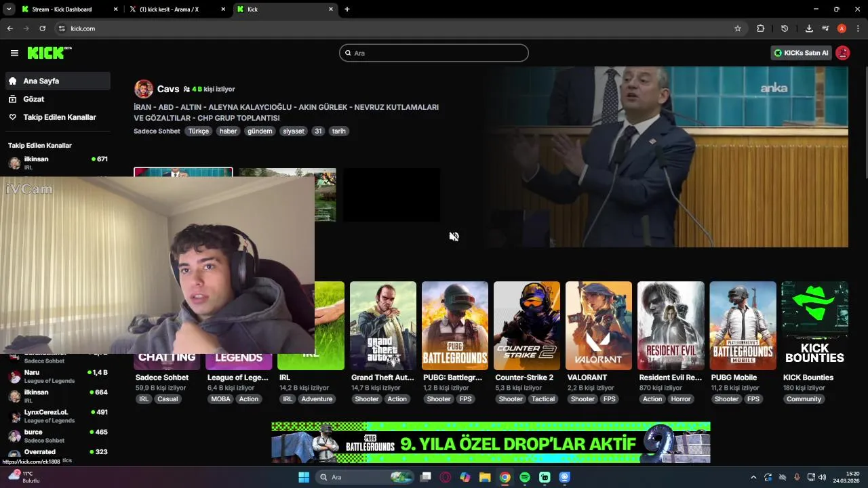
Task: Select the Tactical tag under Counter-Strike 2
Action: point(543,399)
